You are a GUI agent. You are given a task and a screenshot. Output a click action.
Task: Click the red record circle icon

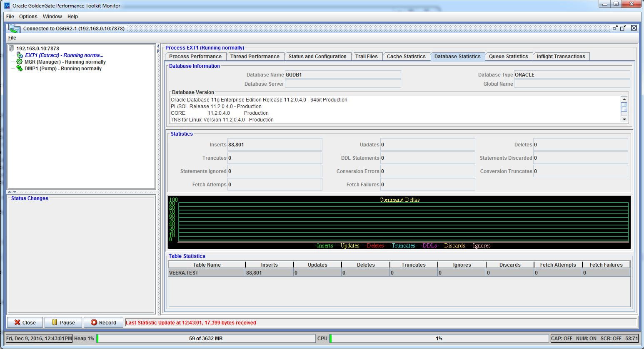click(x=94, y=322)
